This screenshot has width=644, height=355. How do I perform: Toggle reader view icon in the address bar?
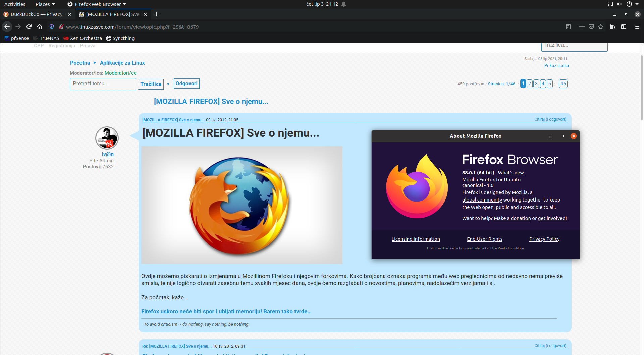(x=568, y=27)
